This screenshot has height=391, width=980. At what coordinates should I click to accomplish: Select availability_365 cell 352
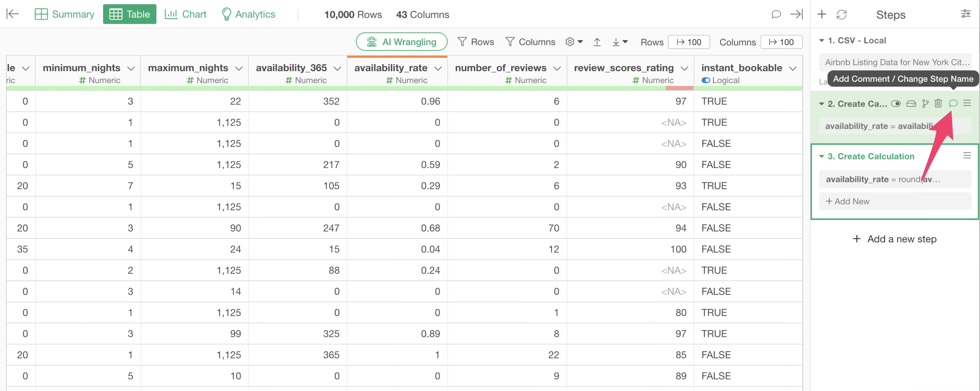(298, 101)
